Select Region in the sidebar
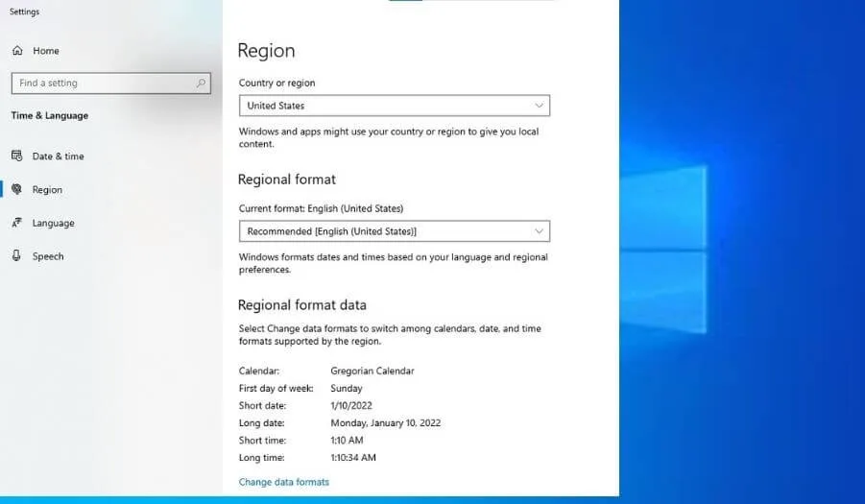This screenshot has height=504, width=865. [47, 190]
